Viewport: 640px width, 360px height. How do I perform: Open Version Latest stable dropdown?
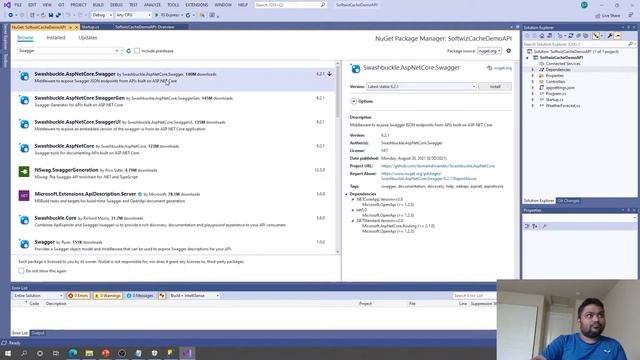pyautogui.click(x=421, y=87)
